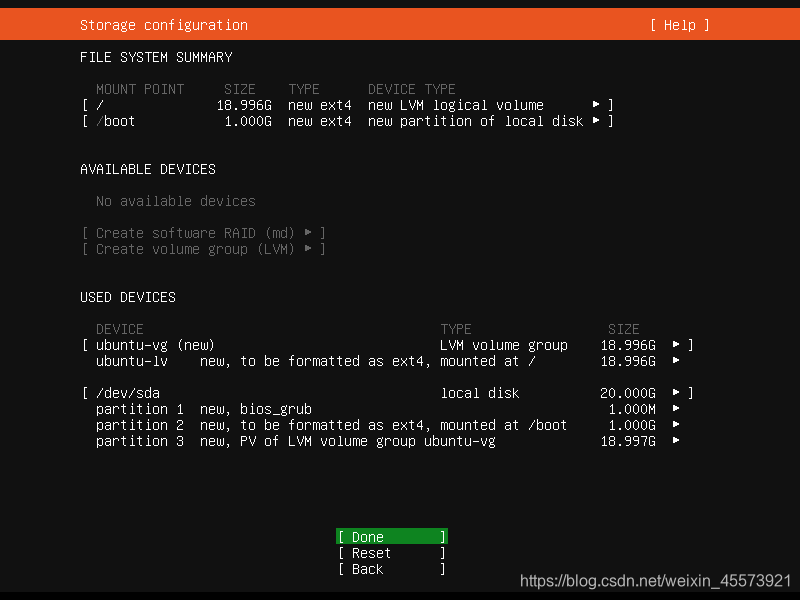
Task: Click the FILE SYSTEM SUMMARY heading
Action: tap(156, 57)
